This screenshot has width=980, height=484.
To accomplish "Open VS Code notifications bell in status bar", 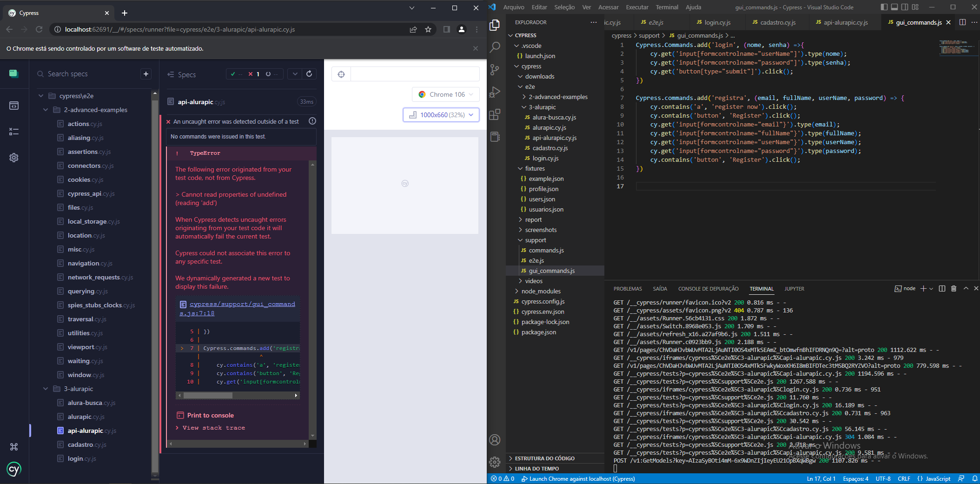I will tap(974, 478).
